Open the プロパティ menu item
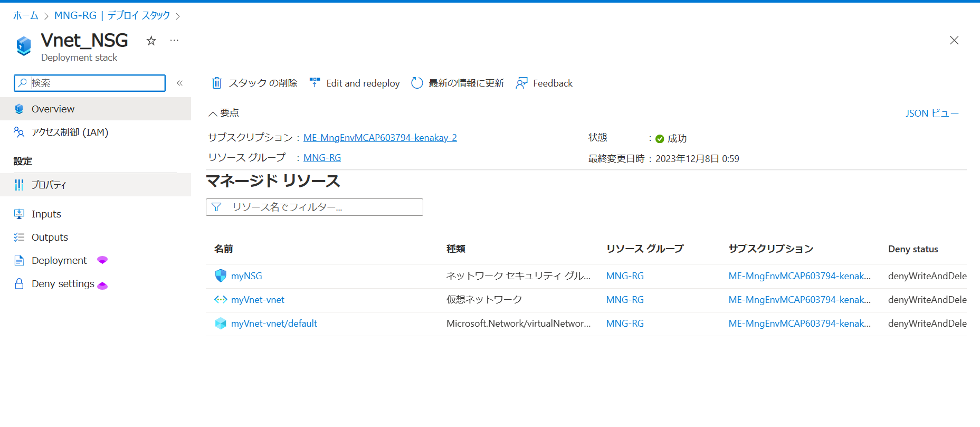Screen dimensions: 980x427 tap(96, 185)
